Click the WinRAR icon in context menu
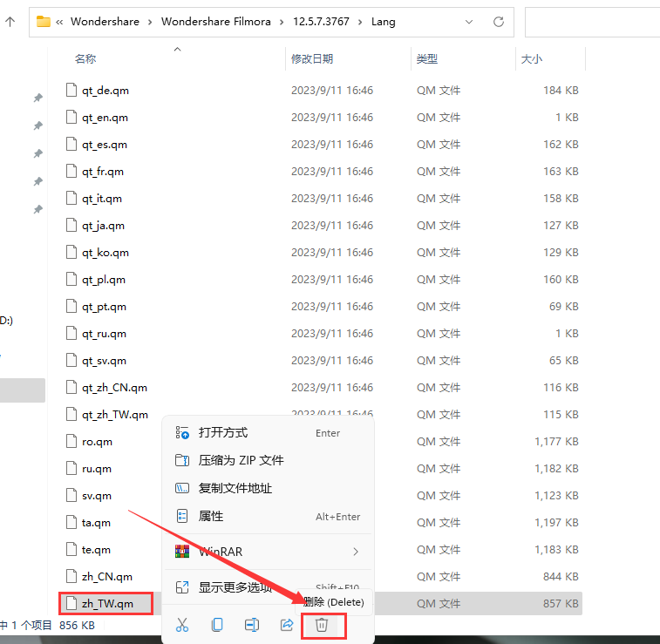The height and width of the screenshot is (644, 660). click(182, 552)
